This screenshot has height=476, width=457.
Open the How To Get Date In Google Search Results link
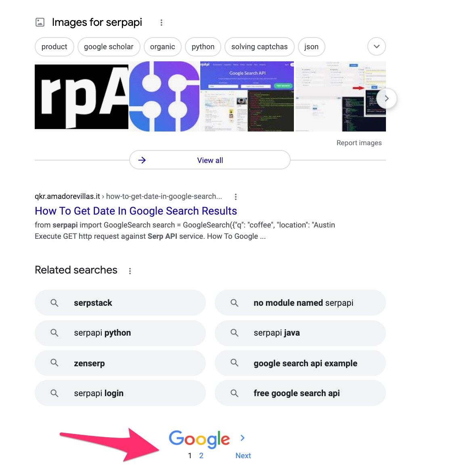click(x=136, y=211)
